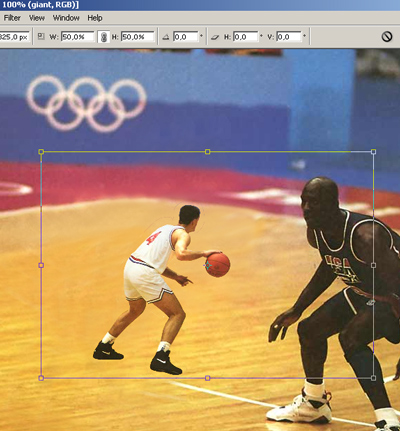The width and height of the screenshot is (400, 431).
Task: Open the Help menu
Action: coord(95,18)
